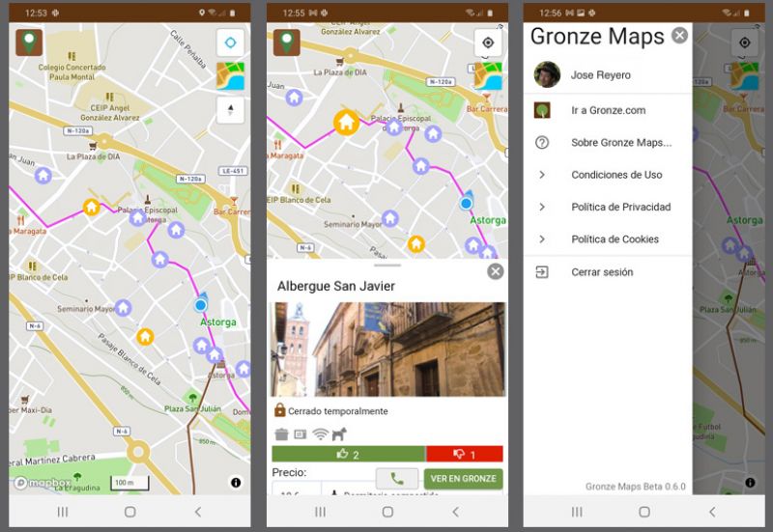Open Jose Reyero profile entry

[x=608, y=75]
